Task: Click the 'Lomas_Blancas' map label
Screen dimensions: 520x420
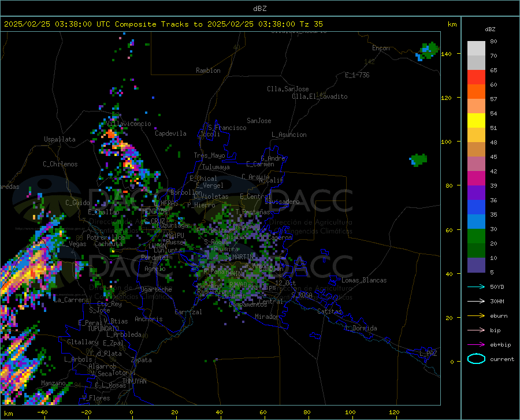Action: 364,280
